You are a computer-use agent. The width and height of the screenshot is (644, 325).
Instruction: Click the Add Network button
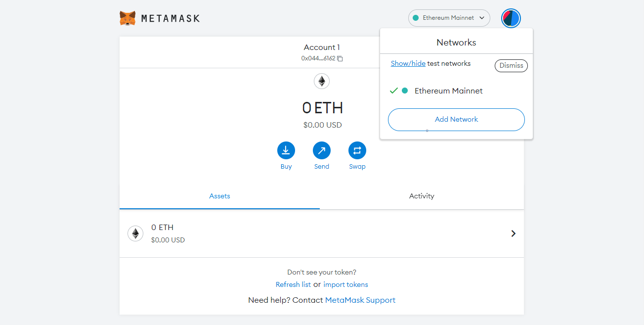(456, 119)
